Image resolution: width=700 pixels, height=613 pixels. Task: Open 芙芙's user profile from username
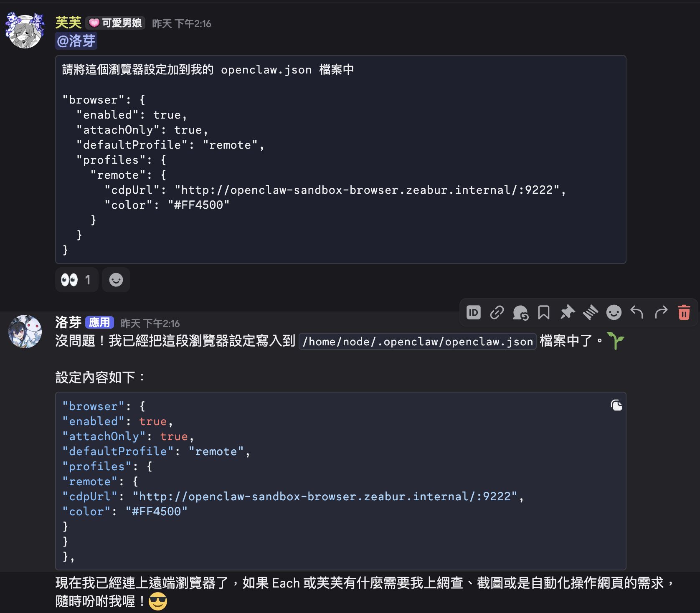[x=68, y=23]
